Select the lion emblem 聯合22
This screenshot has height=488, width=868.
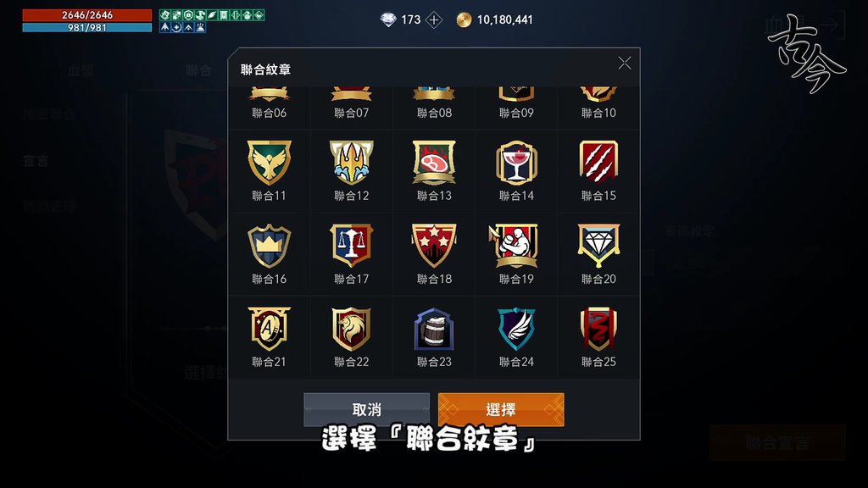(352, 329)
